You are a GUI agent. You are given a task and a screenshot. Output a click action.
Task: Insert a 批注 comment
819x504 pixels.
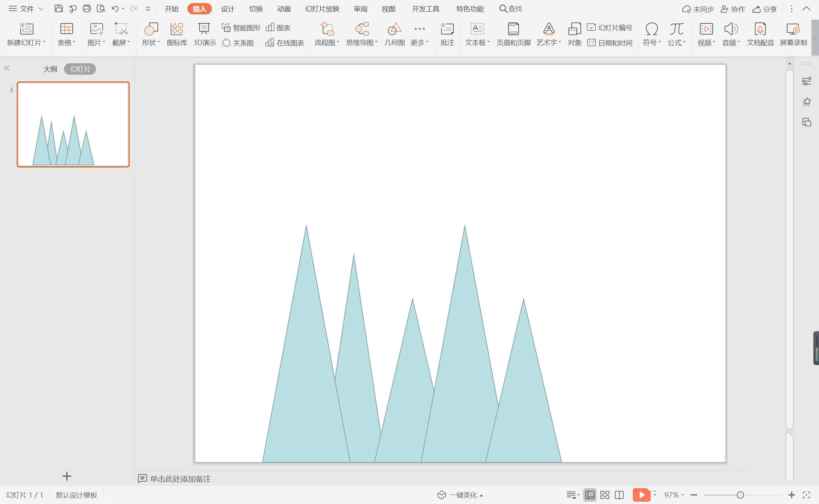[447, 34]
